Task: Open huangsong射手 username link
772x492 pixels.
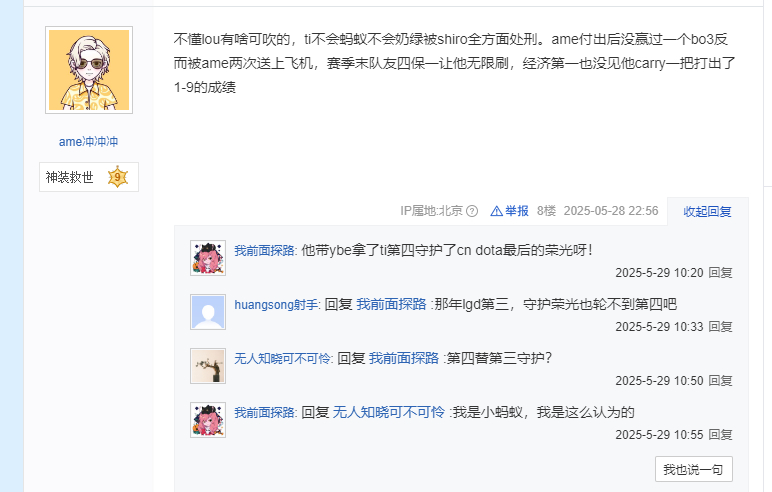Action: [276, 305]
